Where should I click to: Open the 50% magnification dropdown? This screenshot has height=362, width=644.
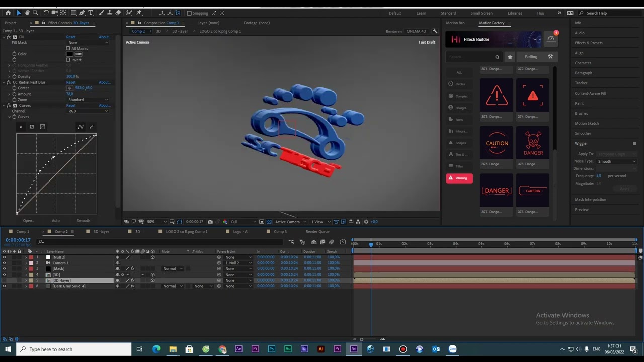[156, 222]
